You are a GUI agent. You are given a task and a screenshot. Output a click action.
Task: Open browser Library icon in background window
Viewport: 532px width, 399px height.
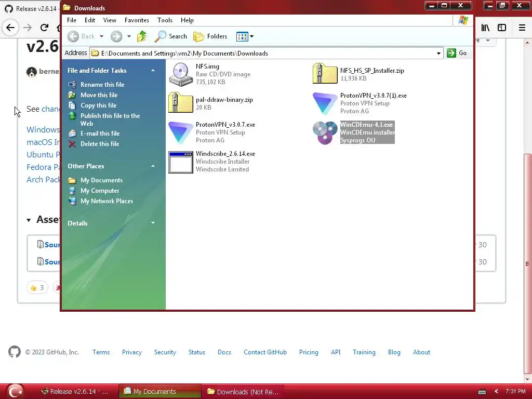coord(485,28)
